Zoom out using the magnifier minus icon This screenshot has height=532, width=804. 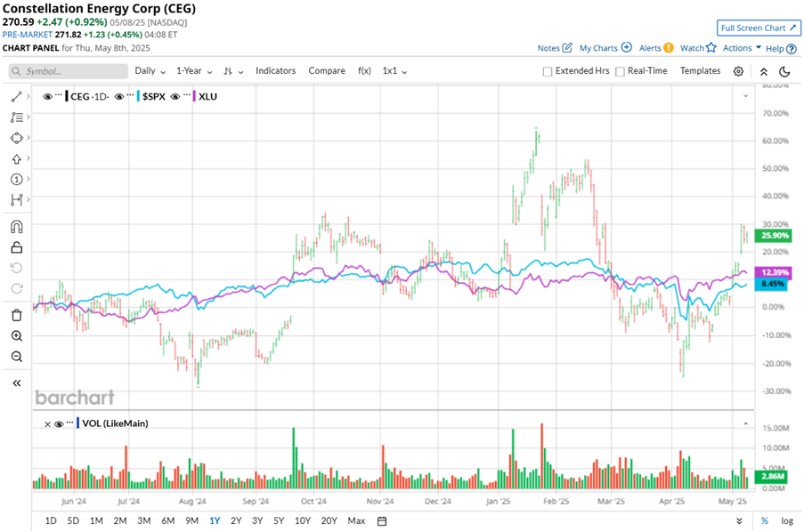16,356
